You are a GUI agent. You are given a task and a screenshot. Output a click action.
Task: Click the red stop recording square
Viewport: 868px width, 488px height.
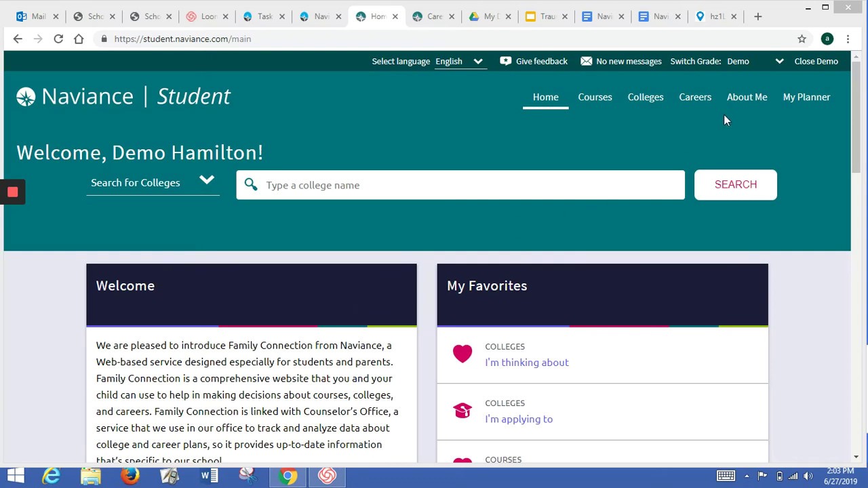click(12, 192)
